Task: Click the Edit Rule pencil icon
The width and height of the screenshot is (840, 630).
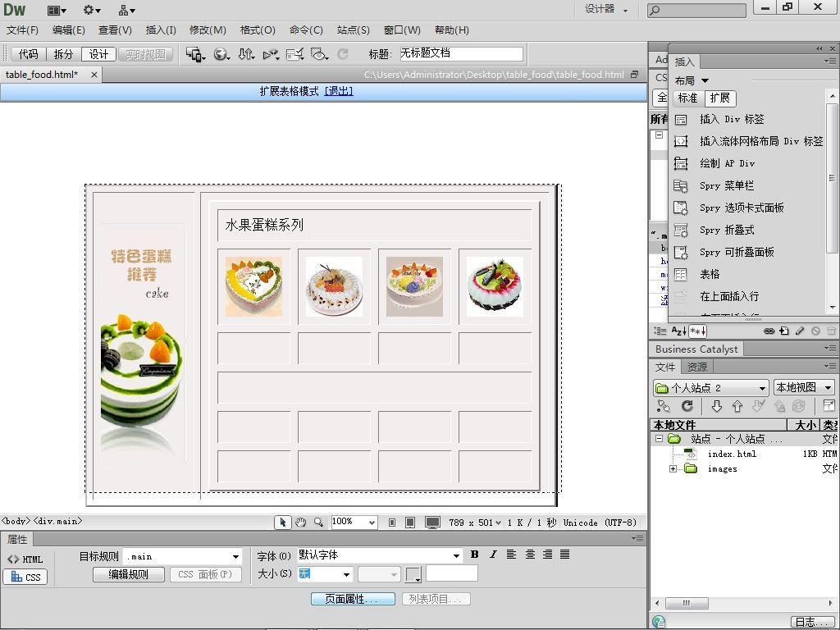Action: 800,331
